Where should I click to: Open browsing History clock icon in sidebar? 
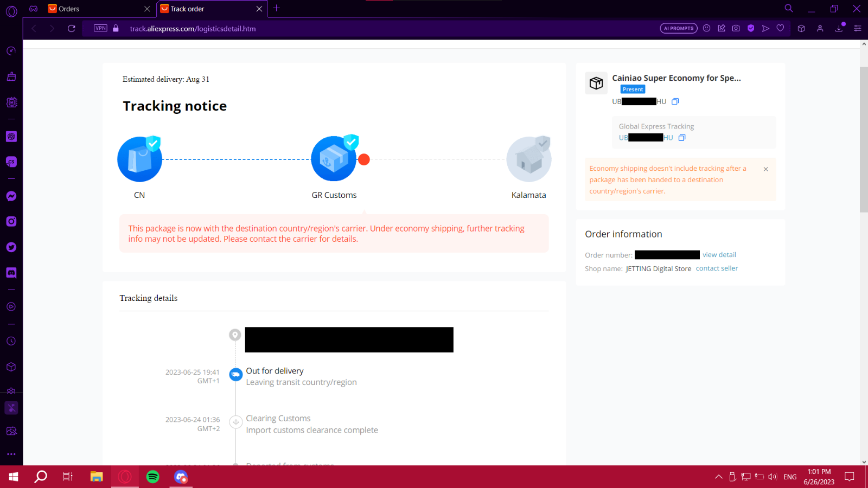(11, 341)
